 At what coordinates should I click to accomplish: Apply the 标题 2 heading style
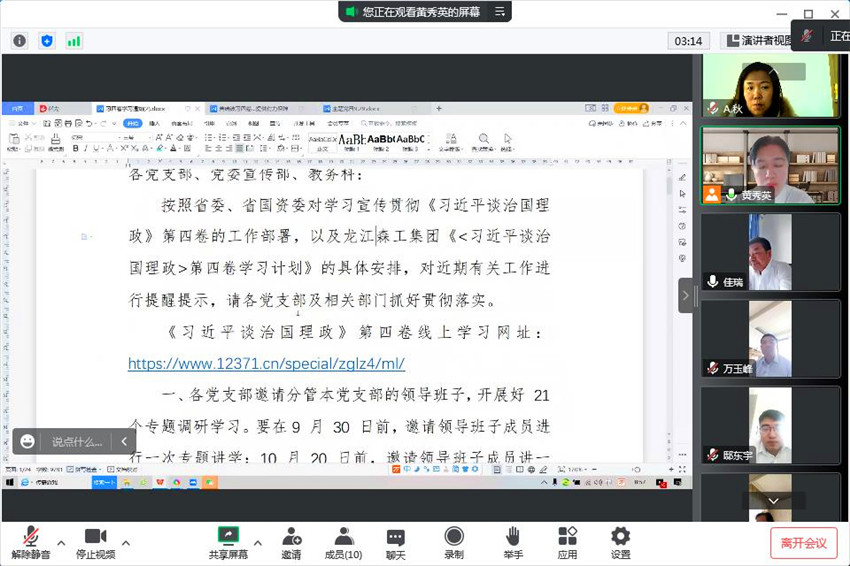(x=381, y=142)
